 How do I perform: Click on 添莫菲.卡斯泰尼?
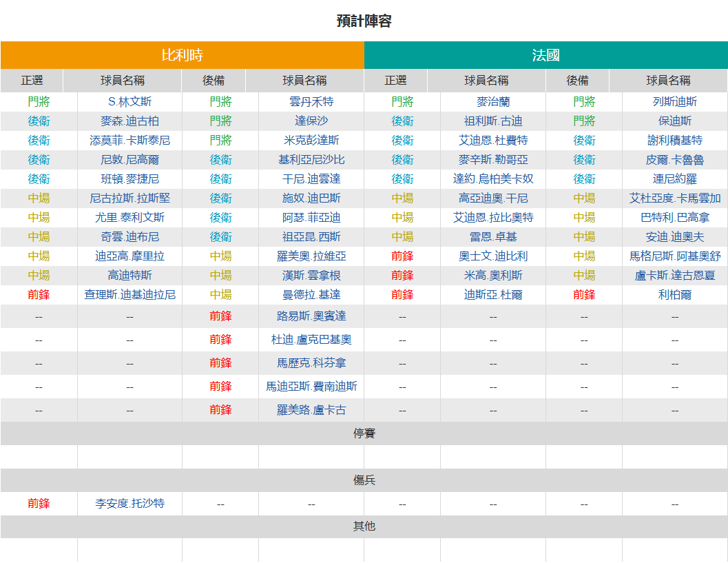pos(129,141)
